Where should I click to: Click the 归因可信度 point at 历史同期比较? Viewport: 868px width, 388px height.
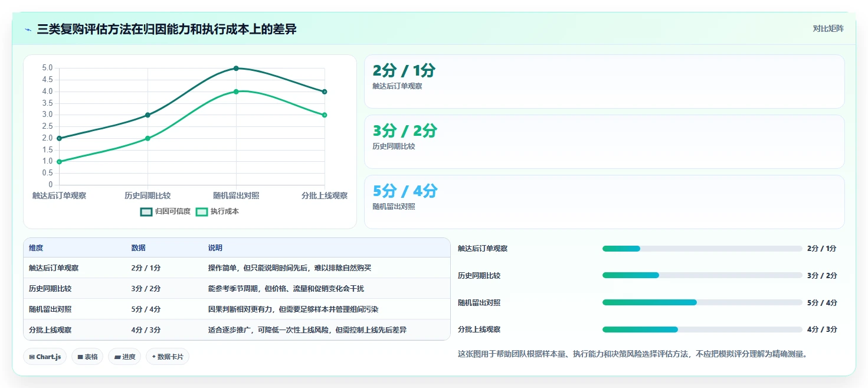[x=148, y=115]
